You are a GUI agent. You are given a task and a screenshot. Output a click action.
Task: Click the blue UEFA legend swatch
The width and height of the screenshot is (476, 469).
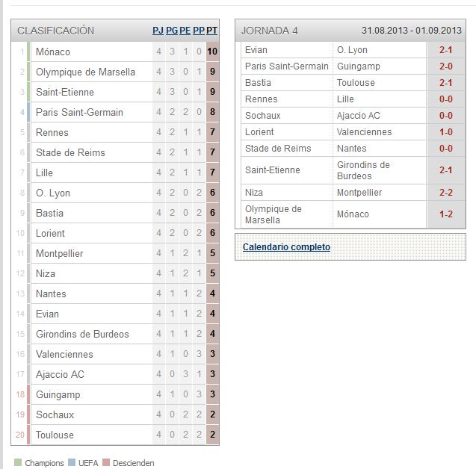[x=72, y=462]
